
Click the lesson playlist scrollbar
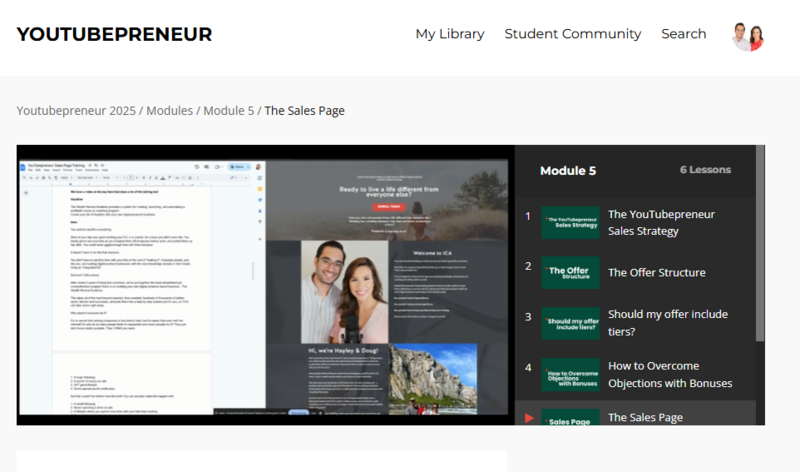click(x=760, y=244)
